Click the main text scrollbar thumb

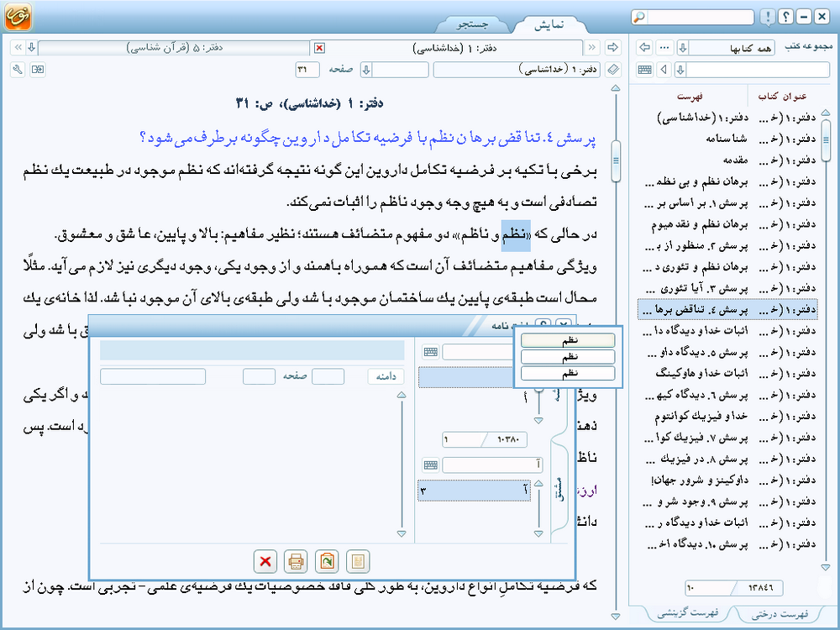tap(616, 160)
